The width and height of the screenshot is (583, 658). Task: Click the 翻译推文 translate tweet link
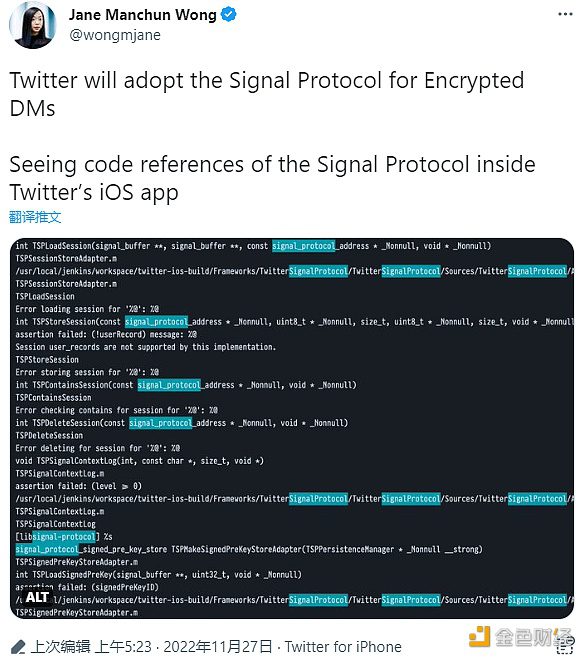[35, 217]
